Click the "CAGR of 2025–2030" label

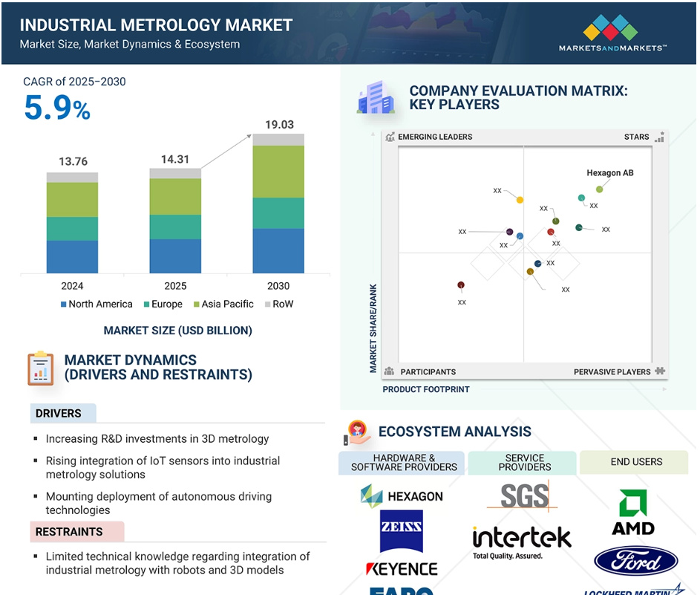pyautogui.click(x=74, y=82)
